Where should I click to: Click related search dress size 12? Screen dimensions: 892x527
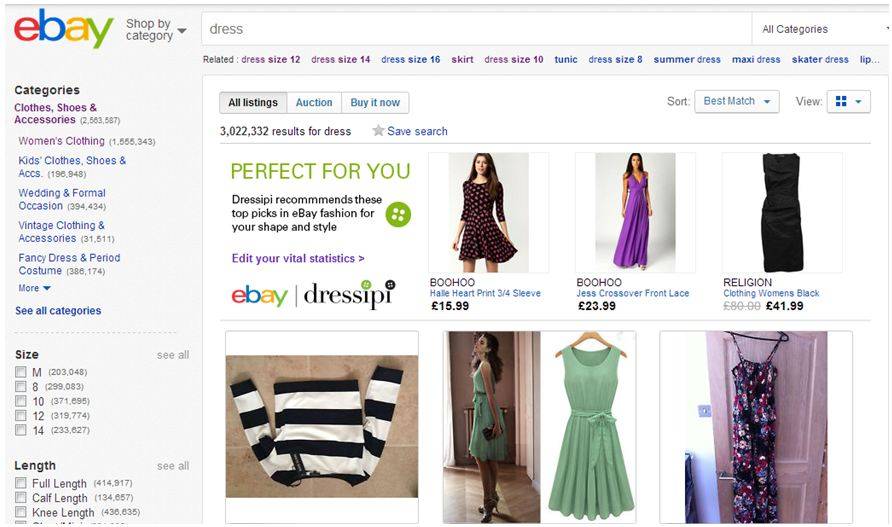(x=271, y=59)
